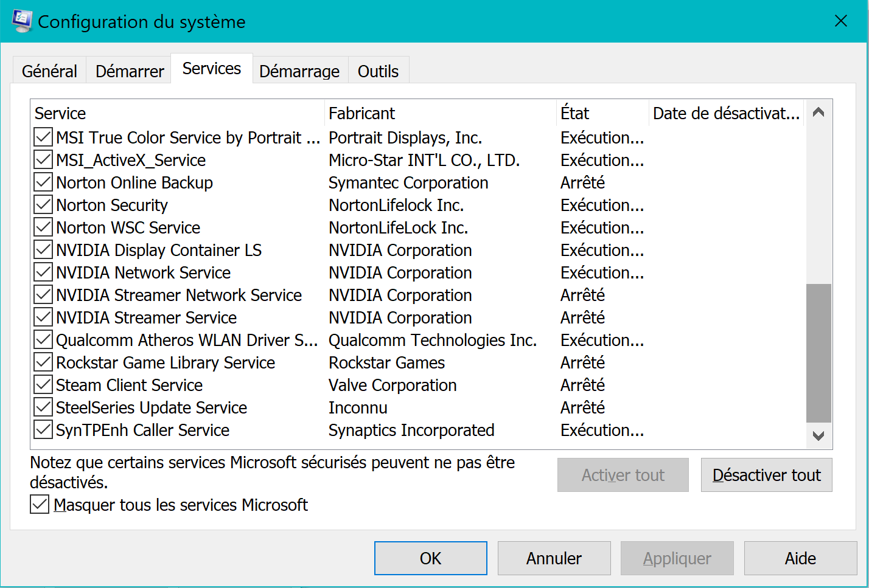This screenshot has height=588, width=869.
Task: Uncheck the Norton Security service
Action: [x=43, y=206]
